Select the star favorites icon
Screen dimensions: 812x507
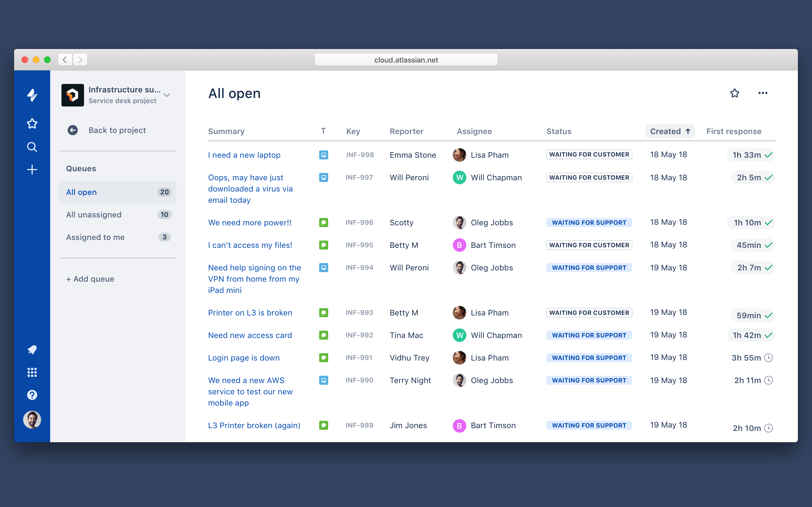point(734,93)
